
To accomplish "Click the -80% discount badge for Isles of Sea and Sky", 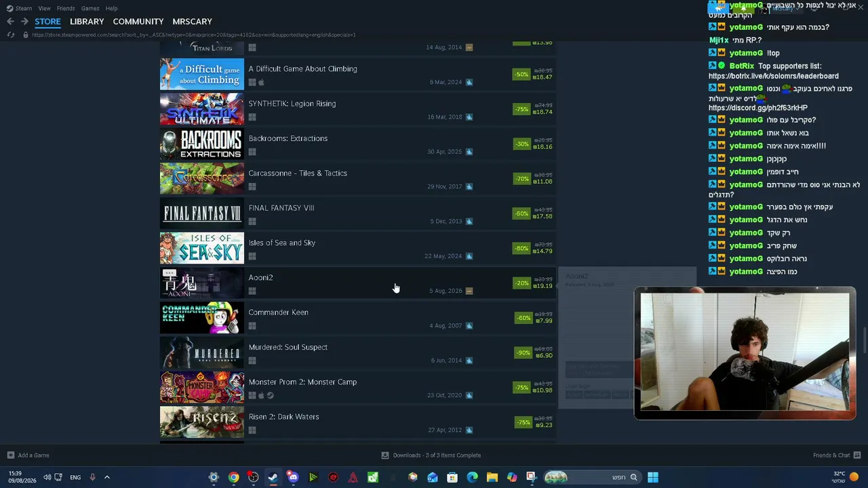I will pos(521,248).
